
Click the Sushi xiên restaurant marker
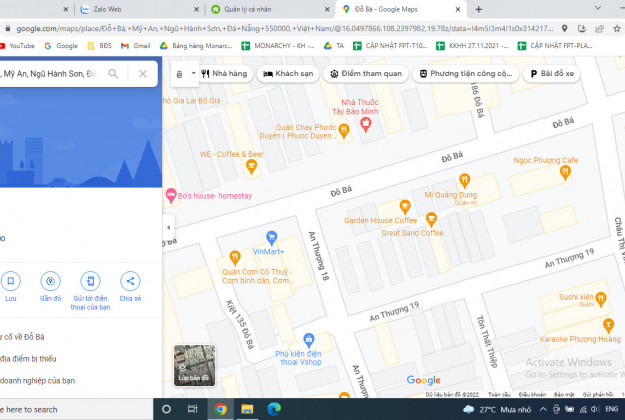[x=601, y=299]
